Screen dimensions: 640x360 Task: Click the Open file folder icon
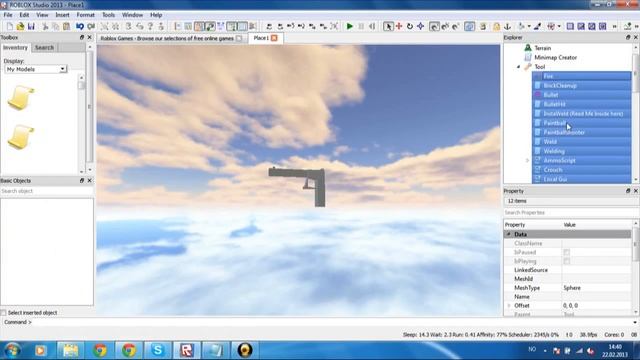[20, 27]
